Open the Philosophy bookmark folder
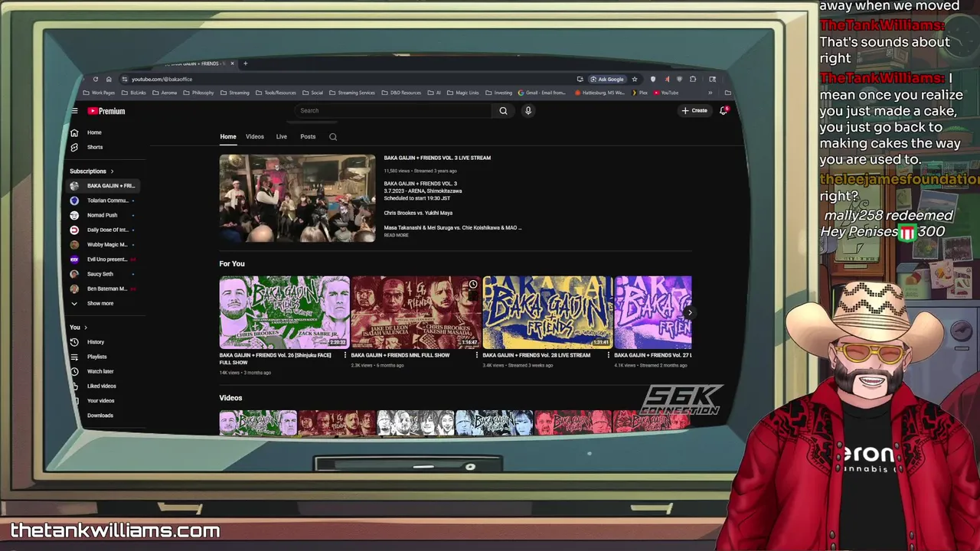 point(199,93)
